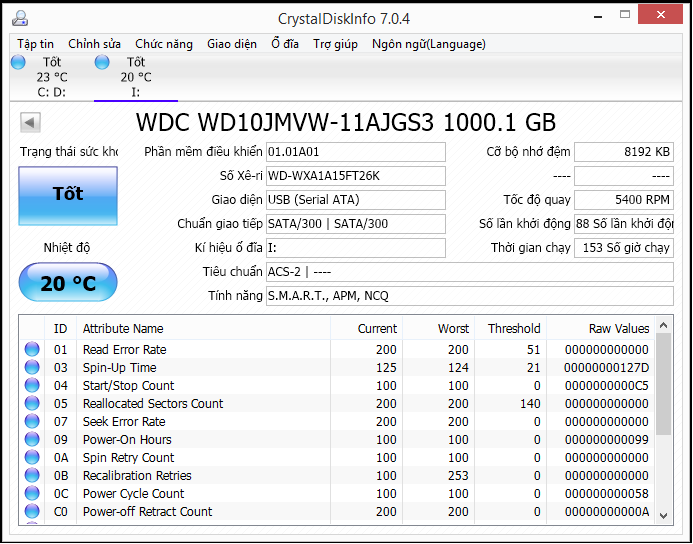Click raw value 00000000127D
This screenshot has width=693, height=544.
pos(606,367)
